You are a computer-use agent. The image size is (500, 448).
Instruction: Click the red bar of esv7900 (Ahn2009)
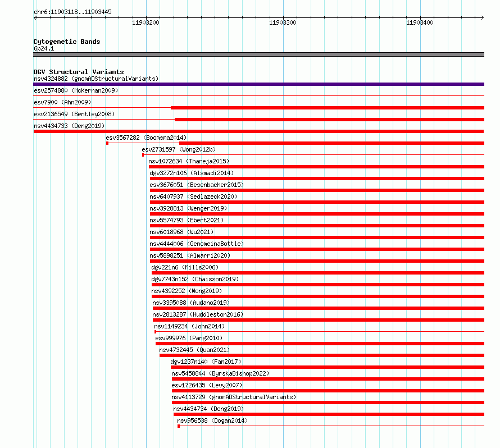pyautogui.click(x=328, y=108)
